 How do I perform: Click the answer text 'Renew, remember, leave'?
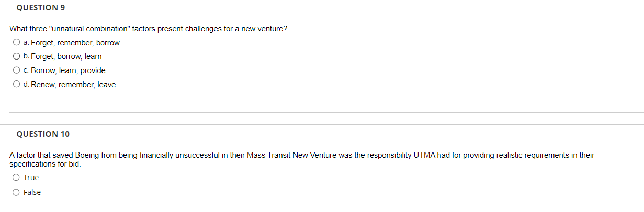74,85
